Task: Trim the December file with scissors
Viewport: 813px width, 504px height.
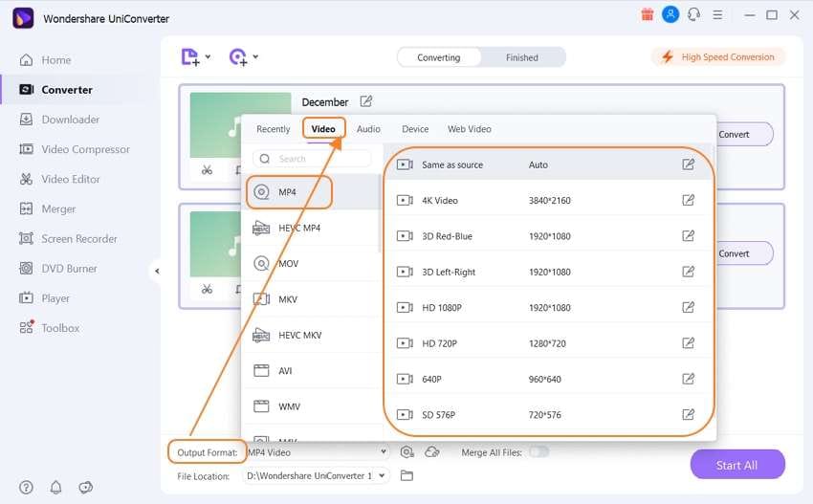Action: 207,170
